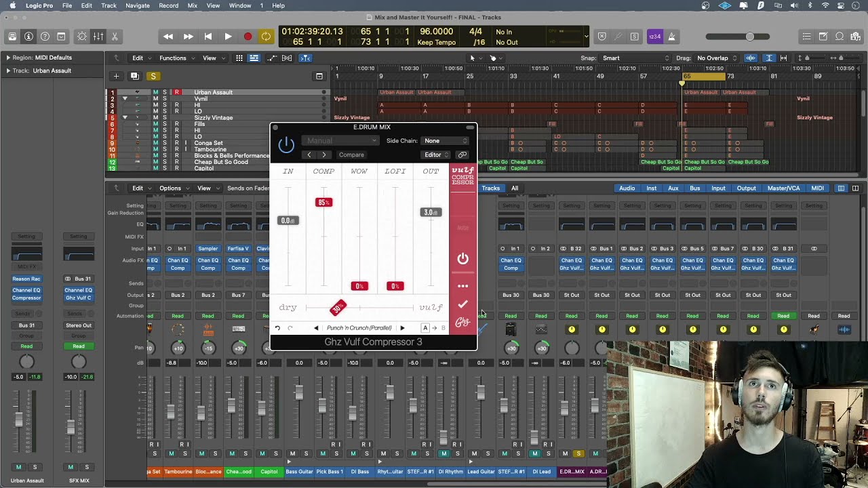Open the Editors scissors icon

tap(115, 37)
